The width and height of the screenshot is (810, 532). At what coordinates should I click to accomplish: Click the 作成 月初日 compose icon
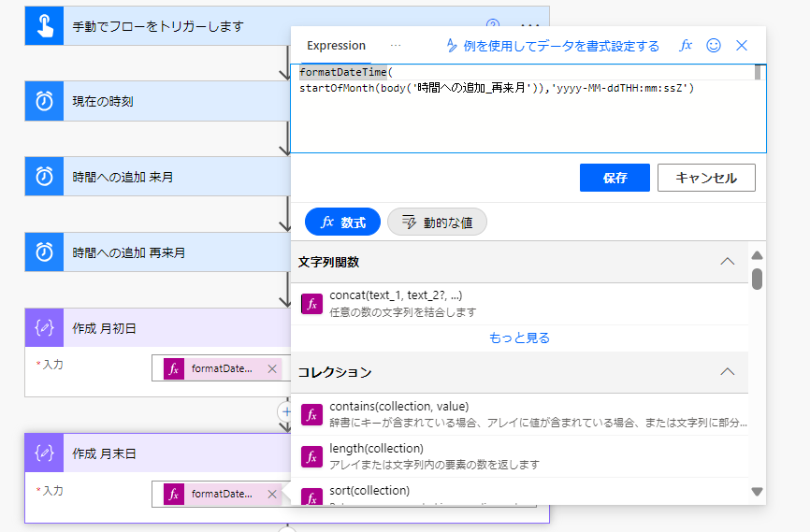pos(44,327)
